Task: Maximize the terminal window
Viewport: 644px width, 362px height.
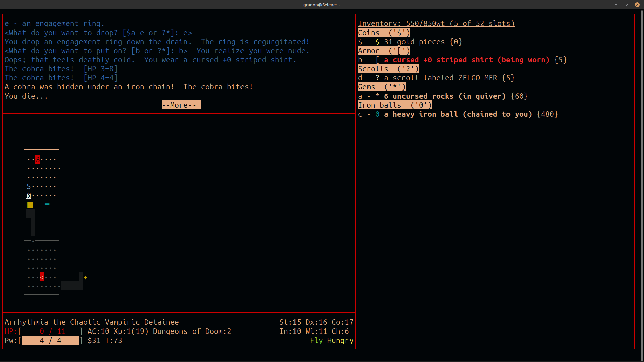Action: [x=627, y=5]
